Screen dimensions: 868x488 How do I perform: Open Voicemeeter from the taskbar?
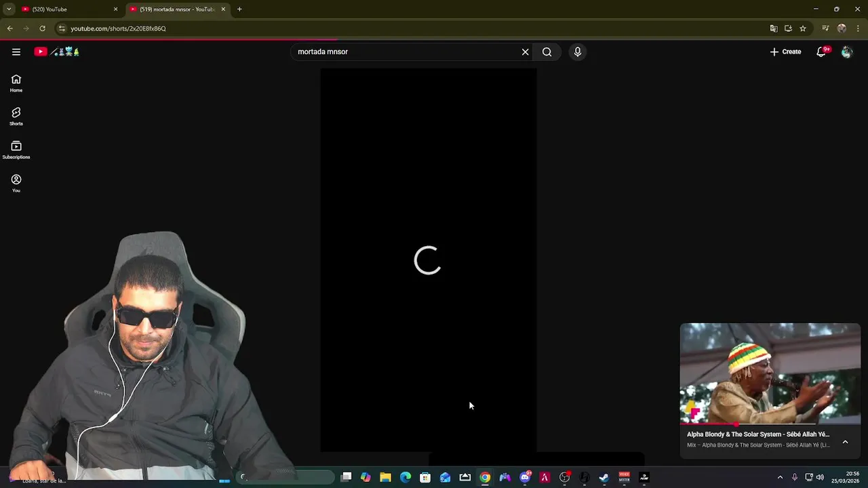624,477
